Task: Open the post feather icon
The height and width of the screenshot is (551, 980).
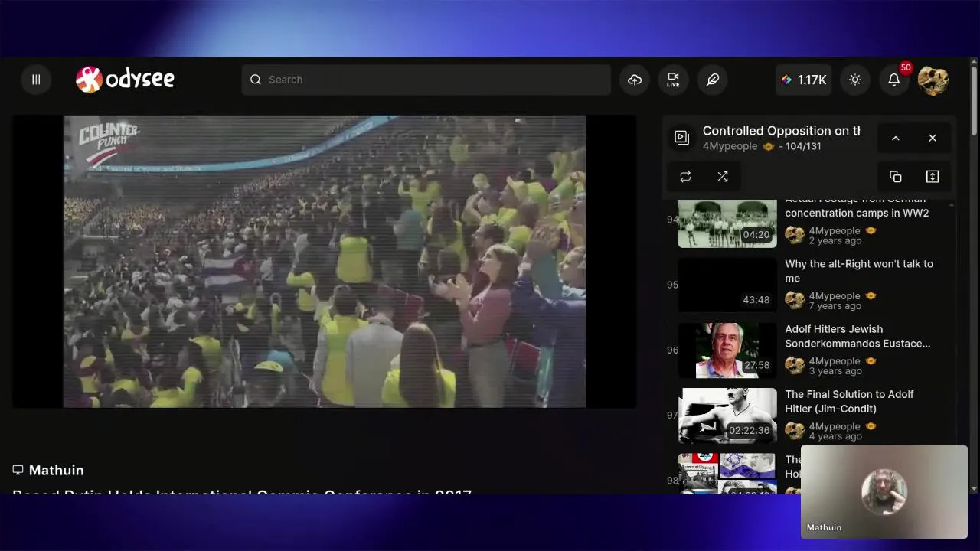Action: click(713, 80)
